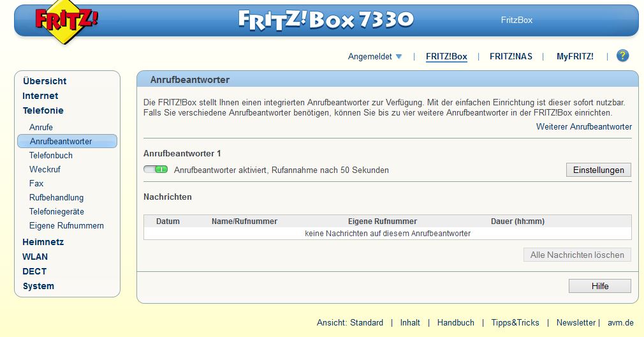This screenshot has height=337, width=644.
Task: Open the MyFRITZ! tab
Action: [574, 56]
